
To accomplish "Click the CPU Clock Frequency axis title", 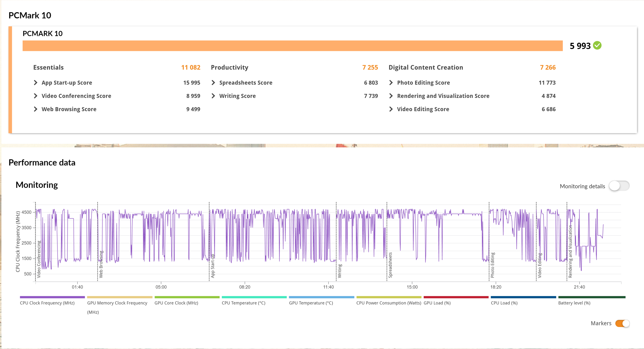I will point(18,242).
